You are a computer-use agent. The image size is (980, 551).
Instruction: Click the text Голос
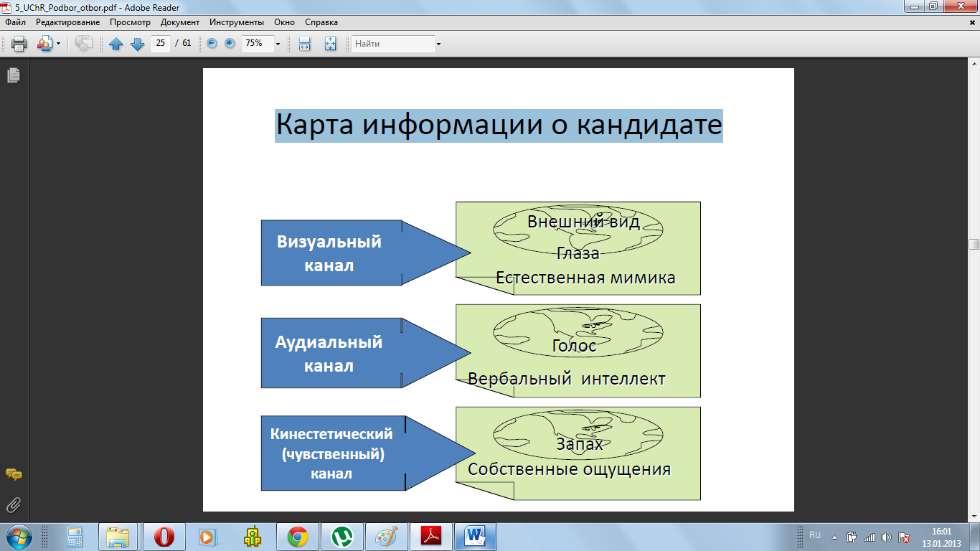(574, 346)
